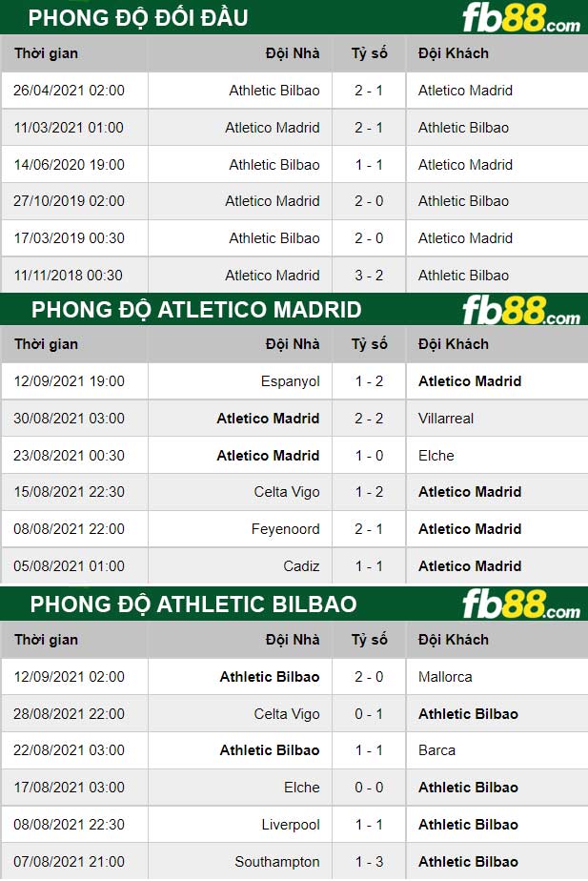Click the Cadiz team name
588x881 pixels.
point(301,566)
